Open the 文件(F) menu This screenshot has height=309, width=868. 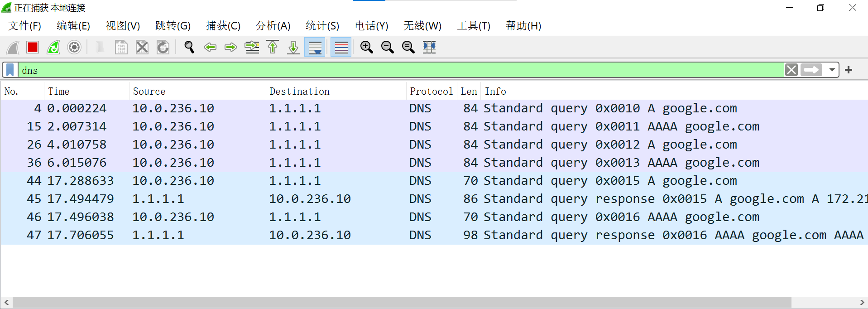[24, 26]
